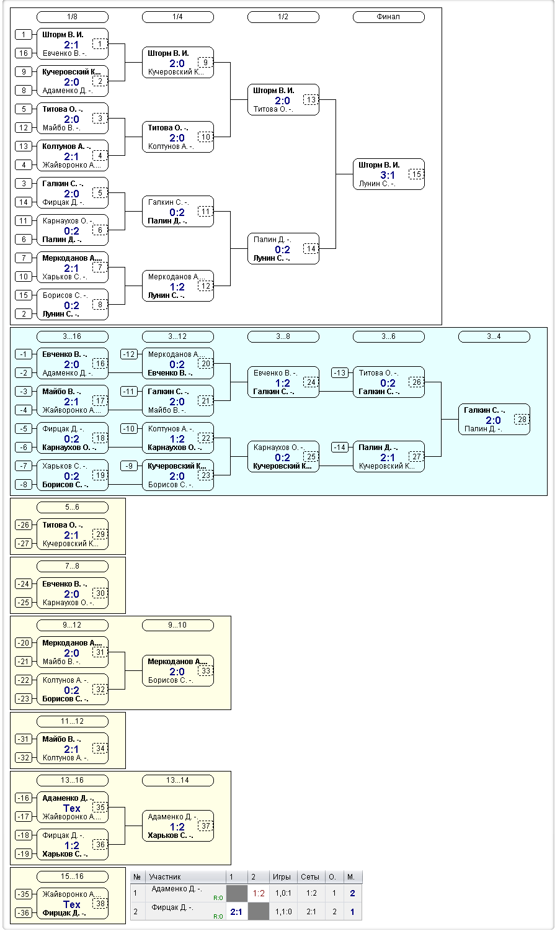Click the Шторм В. И. name in the final match
The image size is (560, 936).
coord(379,165)
